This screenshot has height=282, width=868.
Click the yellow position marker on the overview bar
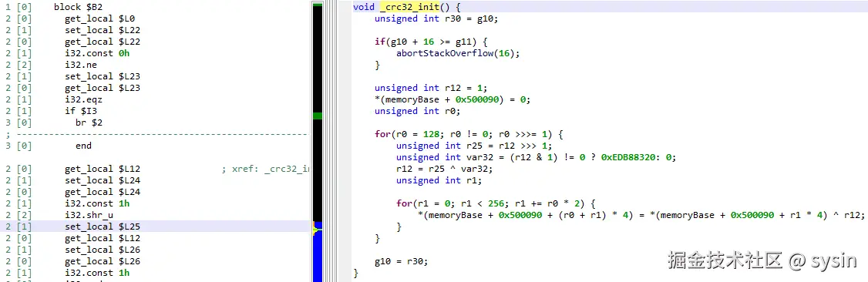(x=317, y=230)
